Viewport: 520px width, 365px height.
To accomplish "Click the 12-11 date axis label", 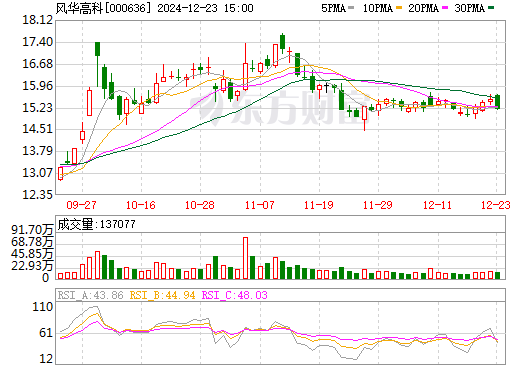I will click(437, 205).
